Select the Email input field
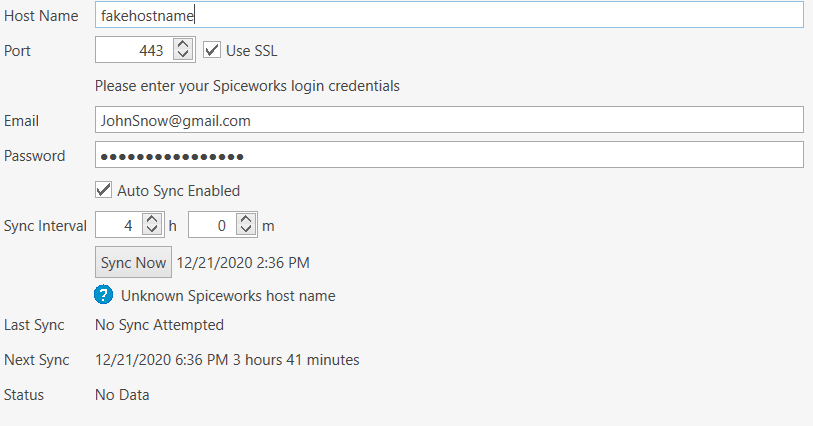 pyautogui.click(x=450, y=120)
